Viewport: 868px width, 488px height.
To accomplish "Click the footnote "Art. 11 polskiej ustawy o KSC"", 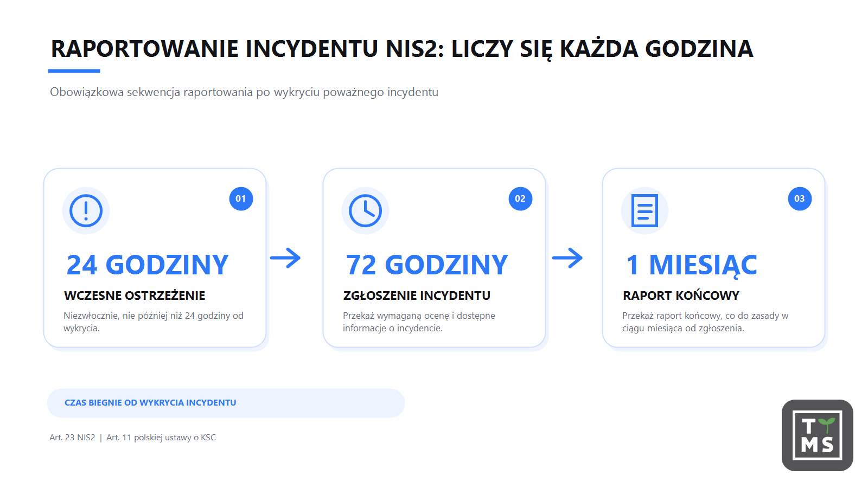I will pyautogui.click(x=161, y=438).
